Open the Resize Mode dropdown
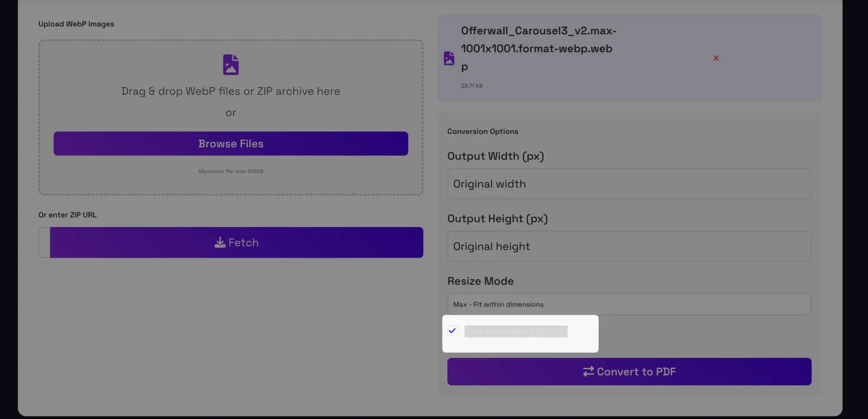Viewport: 868px width, 419px height. tap(629, 304)
